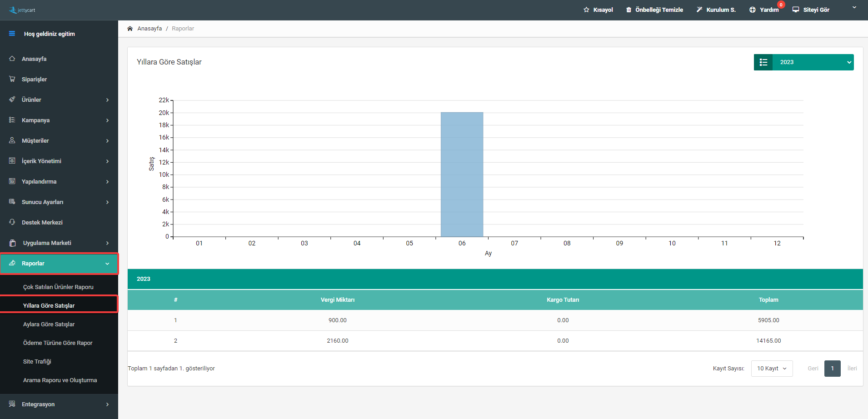The height and width of the screenshot is (419, 868).
Task: Click the Kısayol star icon
Action: (x=586, y=10)
